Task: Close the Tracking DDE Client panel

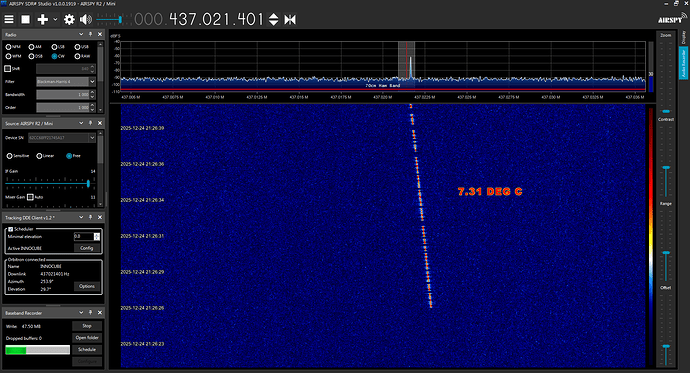Action: (100, 217)
